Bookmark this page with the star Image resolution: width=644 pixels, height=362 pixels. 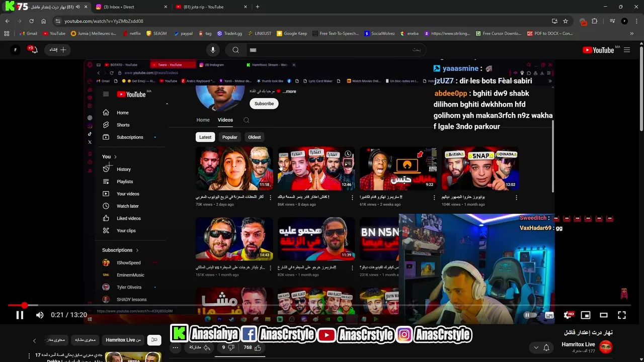pos(566,21)
